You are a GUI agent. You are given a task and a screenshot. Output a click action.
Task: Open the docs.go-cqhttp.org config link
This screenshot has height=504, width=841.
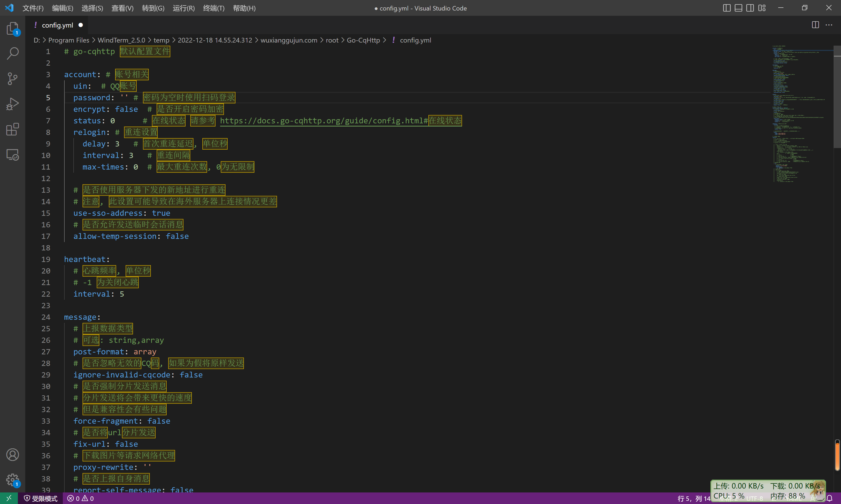[x=323, y=120]
